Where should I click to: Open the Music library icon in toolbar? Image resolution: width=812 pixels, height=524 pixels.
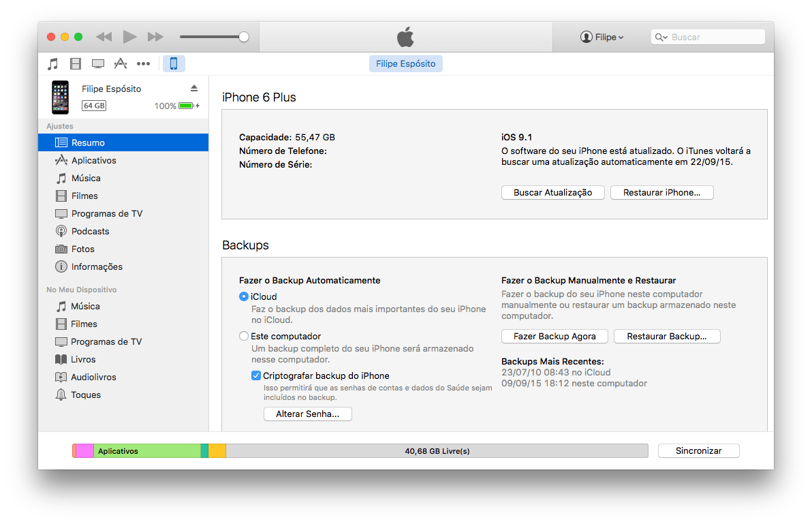coord(53,63)
